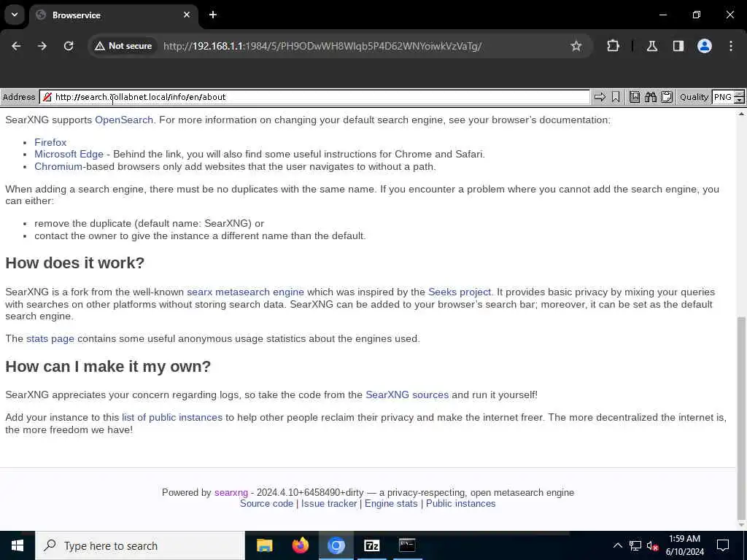Click the Quality PNG value field
Screen dimensions: 747x560
coord(723,97)
